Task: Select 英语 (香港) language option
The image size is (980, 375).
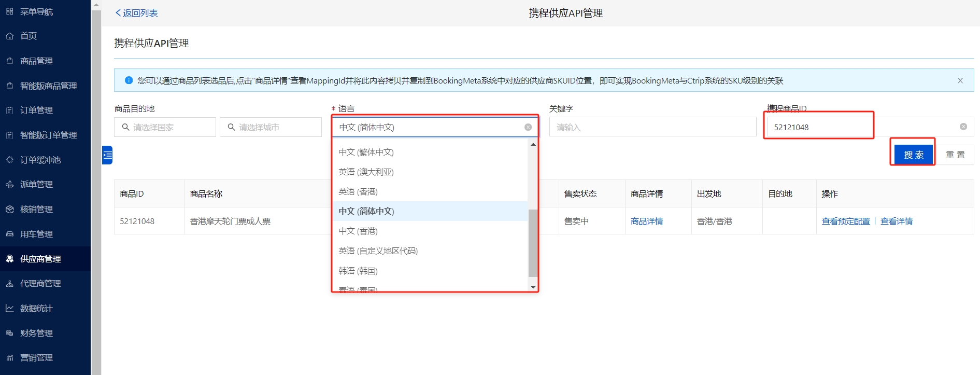Action: coord(430,191)
